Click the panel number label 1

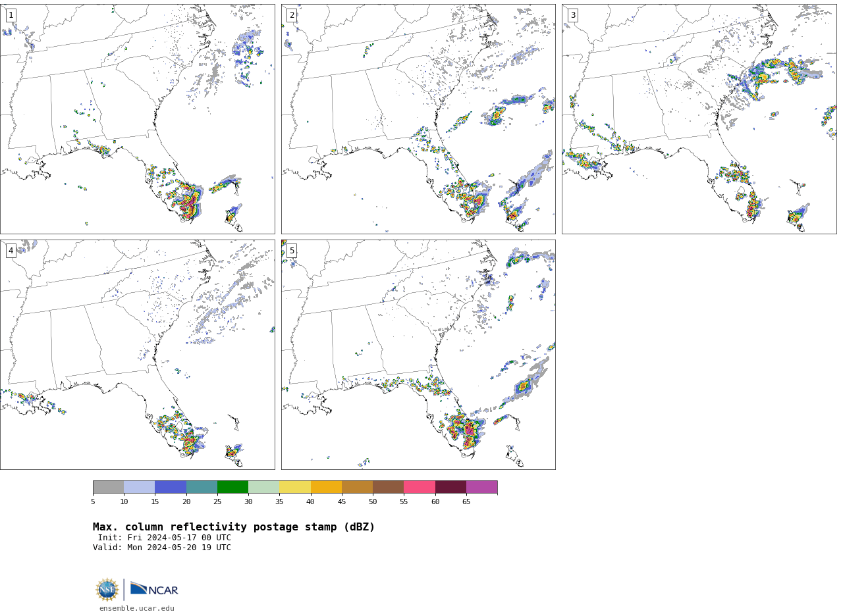(11, 15)
